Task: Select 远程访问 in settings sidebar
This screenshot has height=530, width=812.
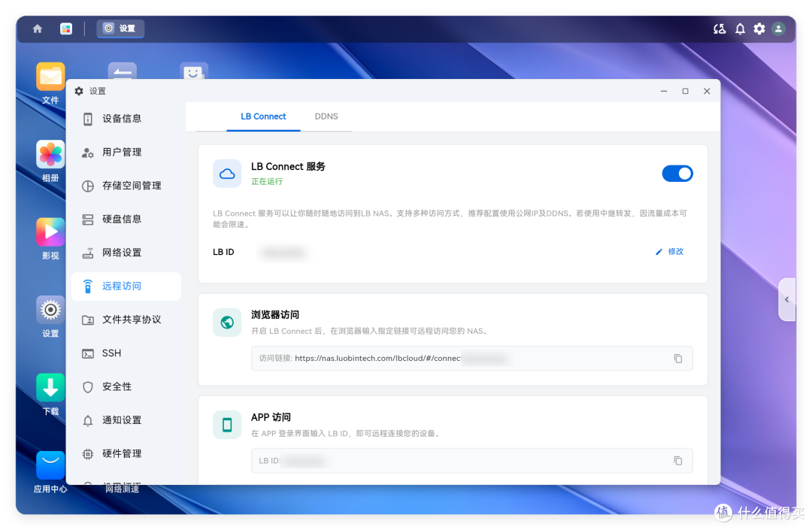Action: pos(126,286)
